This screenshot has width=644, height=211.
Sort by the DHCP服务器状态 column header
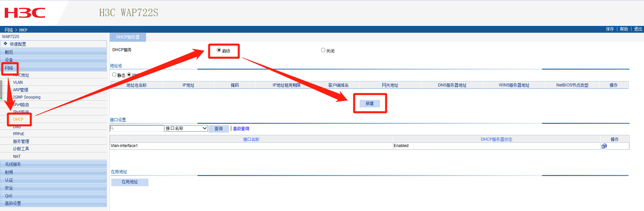coord(497,139)
